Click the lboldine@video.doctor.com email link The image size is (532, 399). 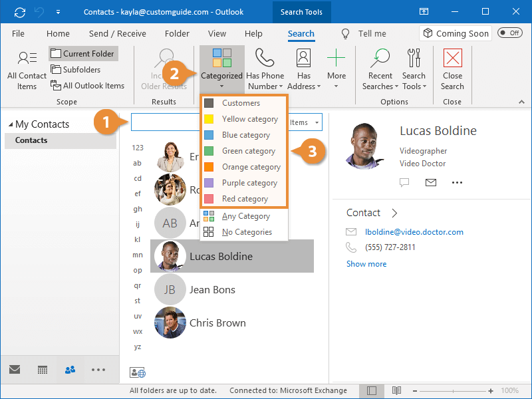coord(414,231)
